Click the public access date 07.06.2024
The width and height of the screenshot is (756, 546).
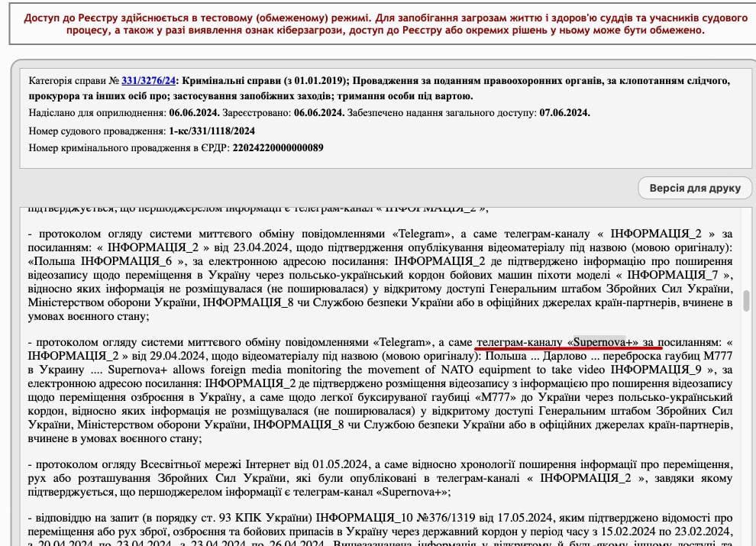coord(564,113)
